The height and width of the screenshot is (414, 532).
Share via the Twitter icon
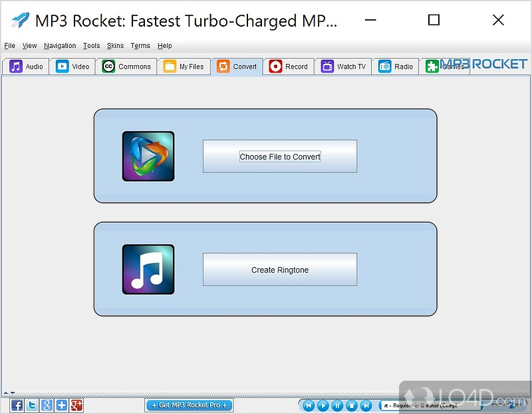pos(32,405)
